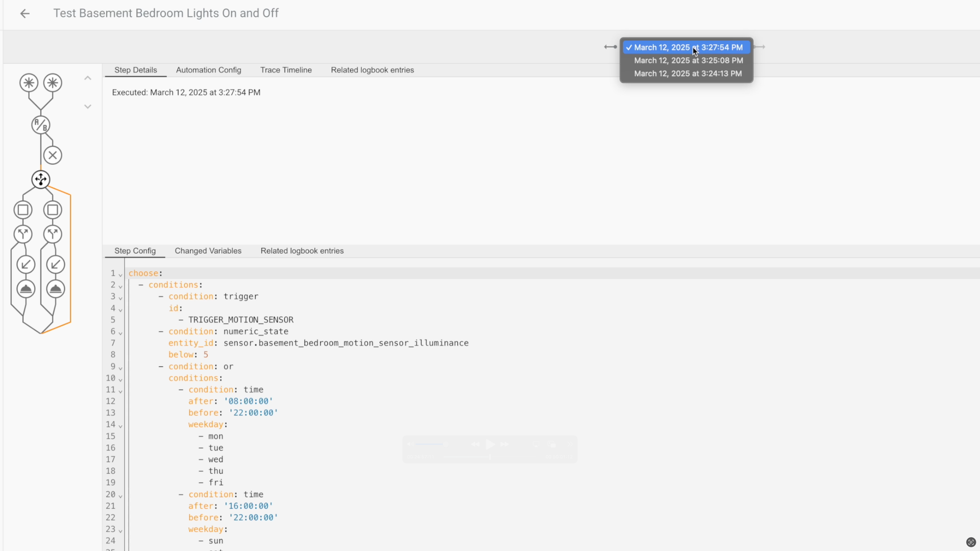Choose the 3:25:08 PM trace
The height and width of the screenshot is (551, 980).
pos(686,61)
